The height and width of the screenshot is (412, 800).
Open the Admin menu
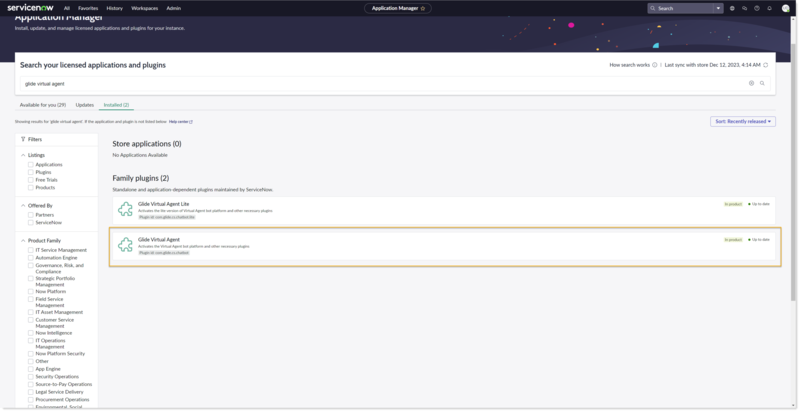tap(173, 8)
